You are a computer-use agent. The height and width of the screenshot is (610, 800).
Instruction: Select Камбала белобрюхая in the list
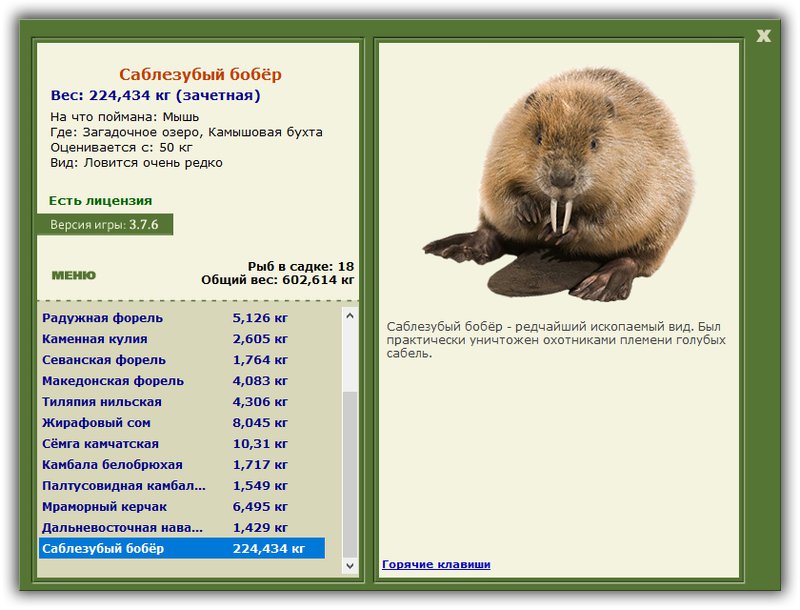point(182,464)
